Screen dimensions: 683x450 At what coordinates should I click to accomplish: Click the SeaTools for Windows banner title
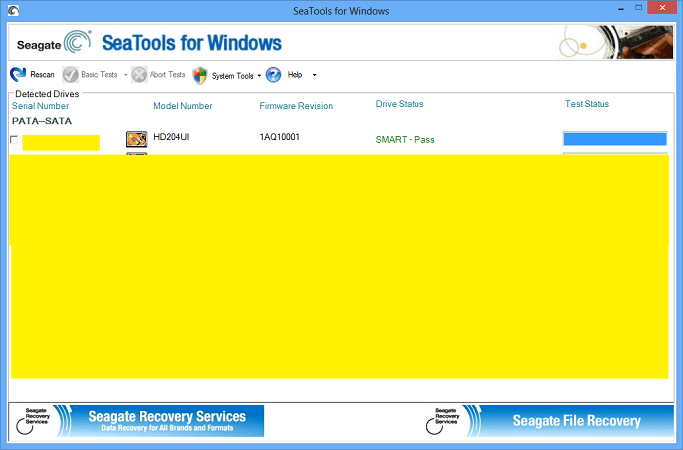pyautogui.click(x=192, y=43)
